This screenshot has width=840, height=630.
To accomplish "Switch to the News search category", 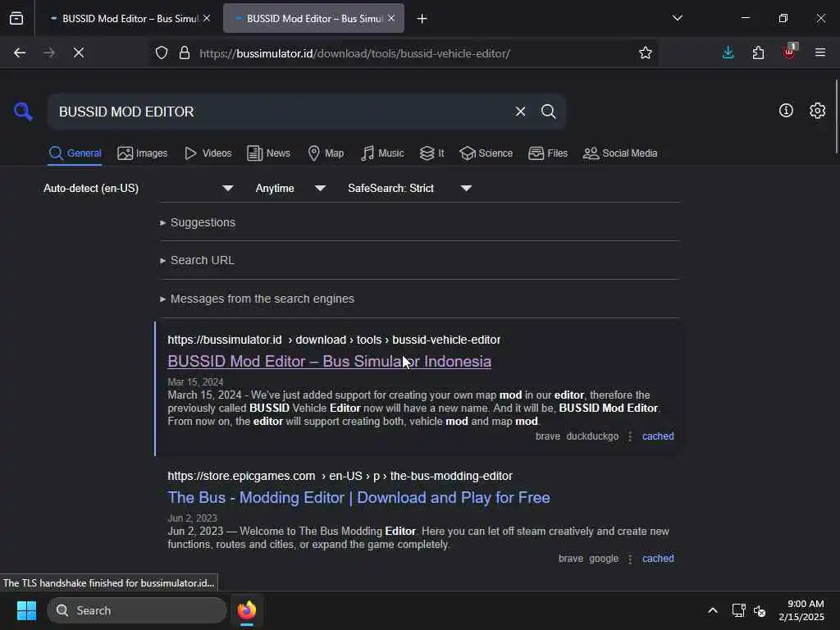I will [268, 153].
